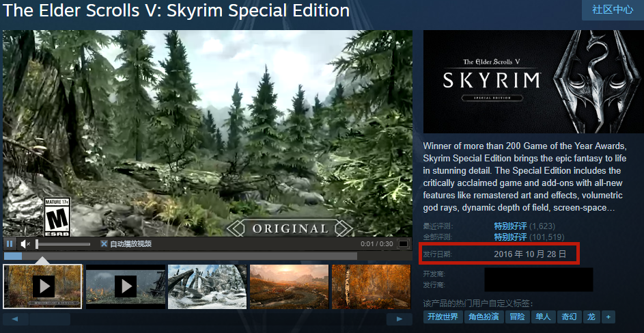The height and width of the screenshot is (333, 644).
Task: Unmute the video with the speaker icon
Action: [x=25, y=244]
